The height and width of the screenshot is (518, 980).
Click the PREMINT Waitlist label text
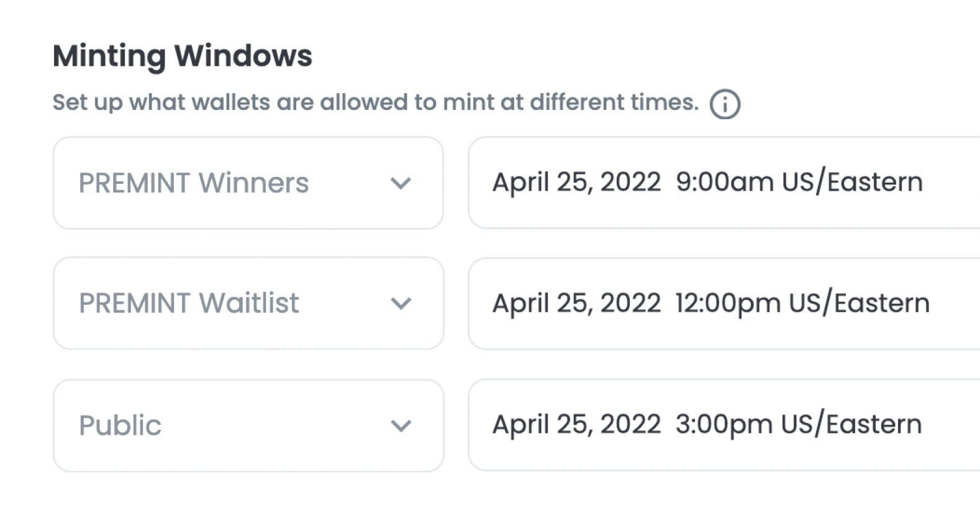(x=189, y=304)
